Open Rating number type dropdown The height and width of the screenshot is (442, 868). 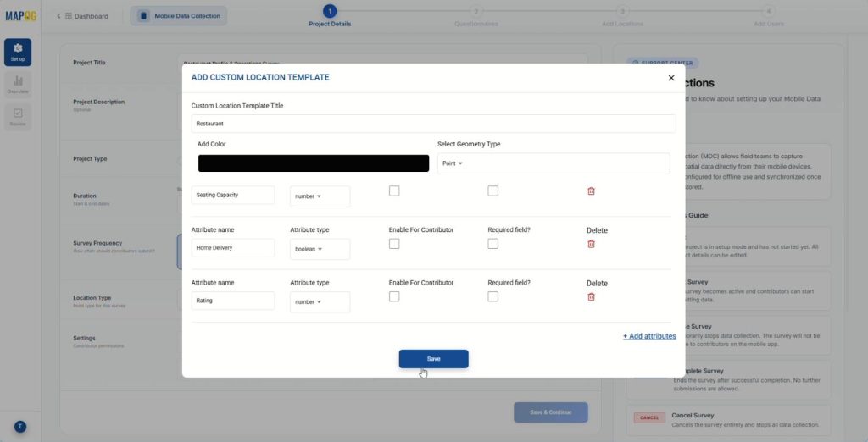(x=320, y=302)
